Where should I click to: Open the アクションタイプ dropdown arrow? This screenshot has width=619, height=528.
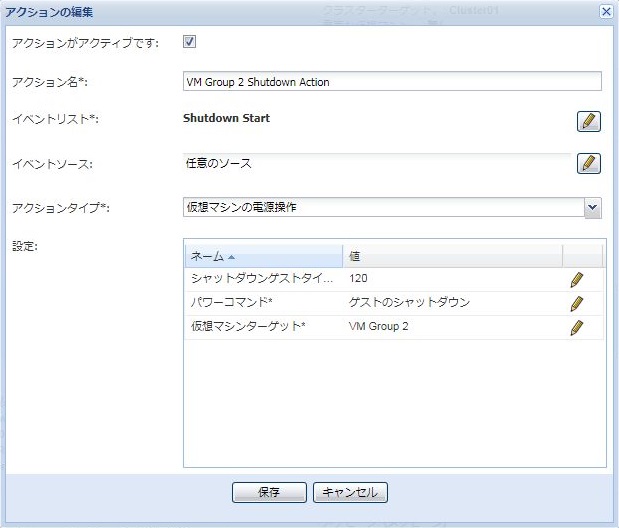(x=592, y=207)
